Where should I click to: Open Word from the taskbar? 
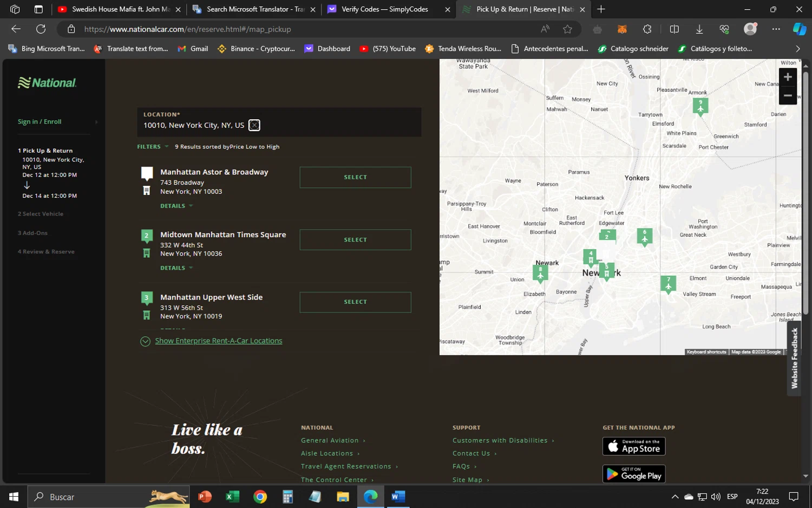398,497
